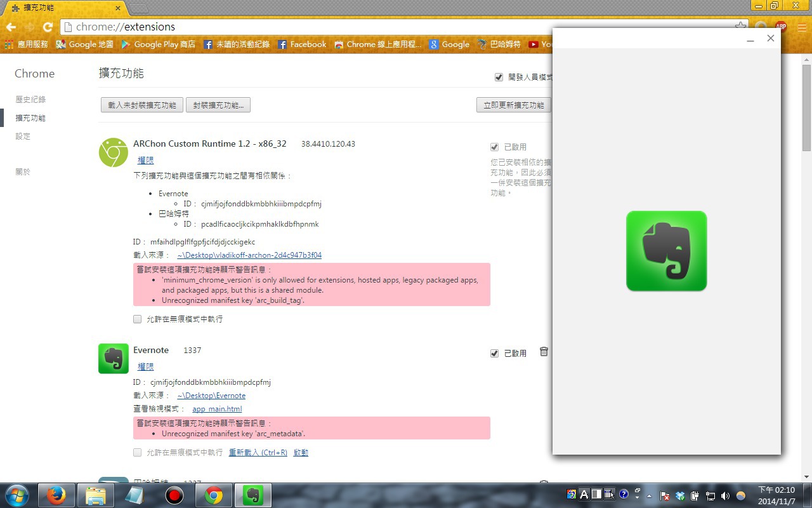Screen dimensions: 812x508
Task: Open the language bar options arrow
Action: [x=637, y=497]
